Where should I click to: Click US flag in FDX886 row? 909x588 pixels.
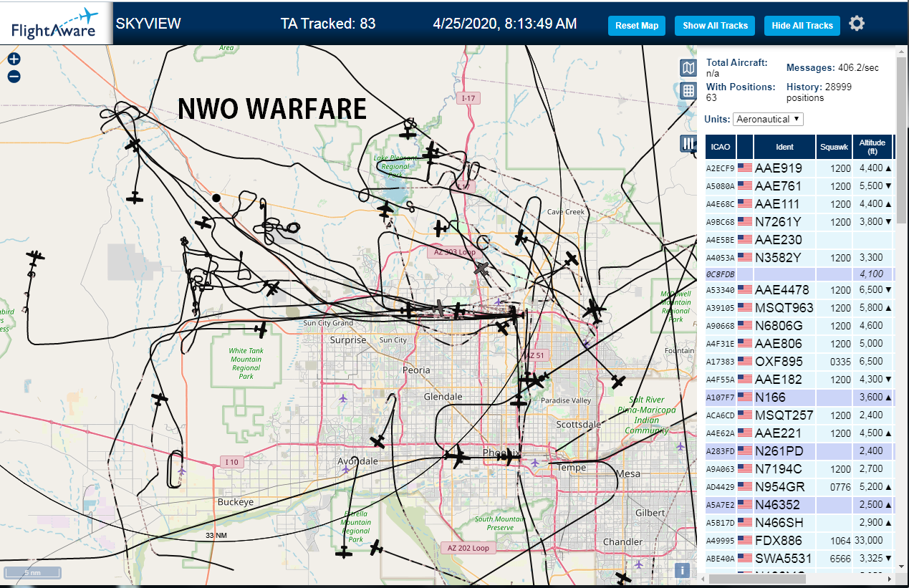pyautogui.click(x=745, y=541)
